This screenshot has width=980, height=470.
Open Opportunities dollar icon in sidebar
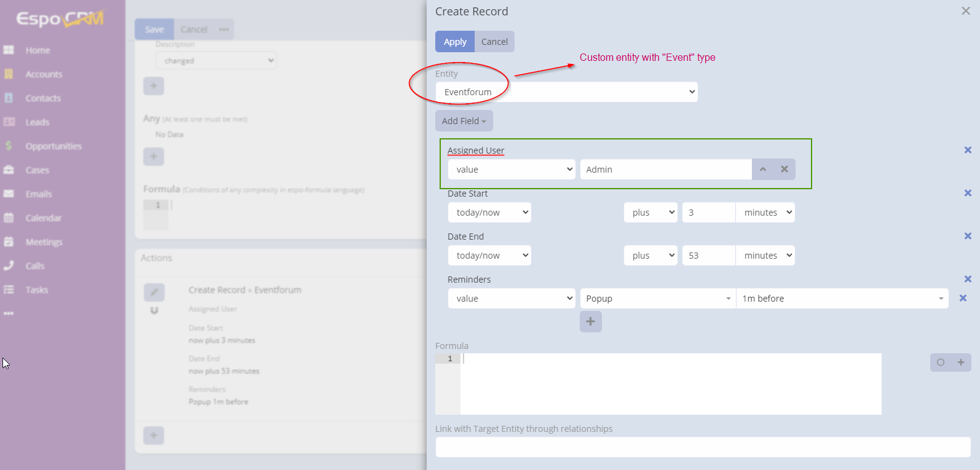[x=9, y=146]
